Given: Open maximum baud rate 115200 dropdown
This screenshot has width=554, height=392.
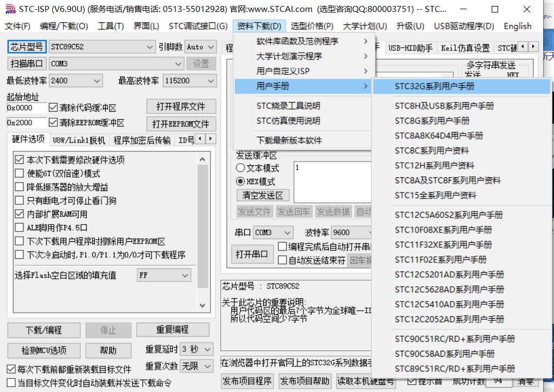Looking at the screenshot, I should point(189,81).
